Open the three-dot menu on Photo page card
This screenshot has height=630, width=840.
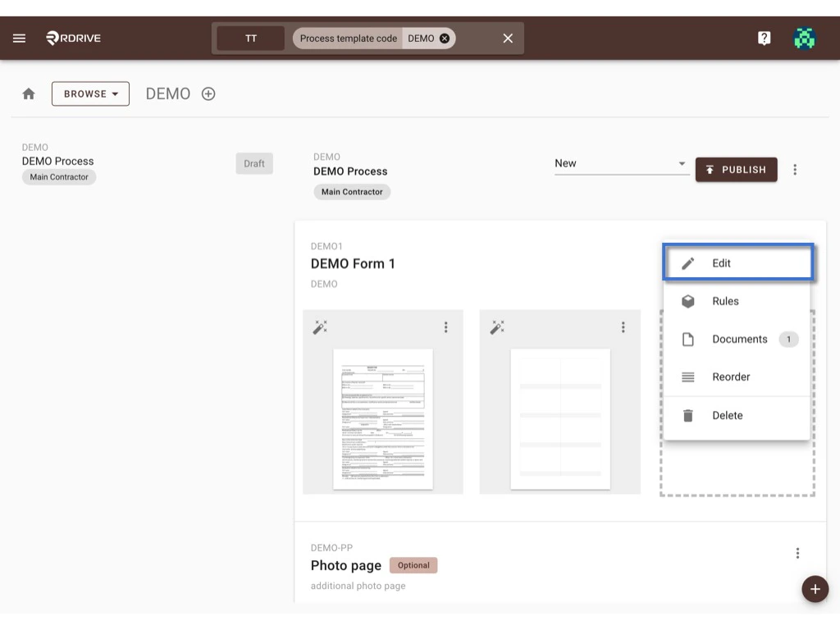pos(797,553)
